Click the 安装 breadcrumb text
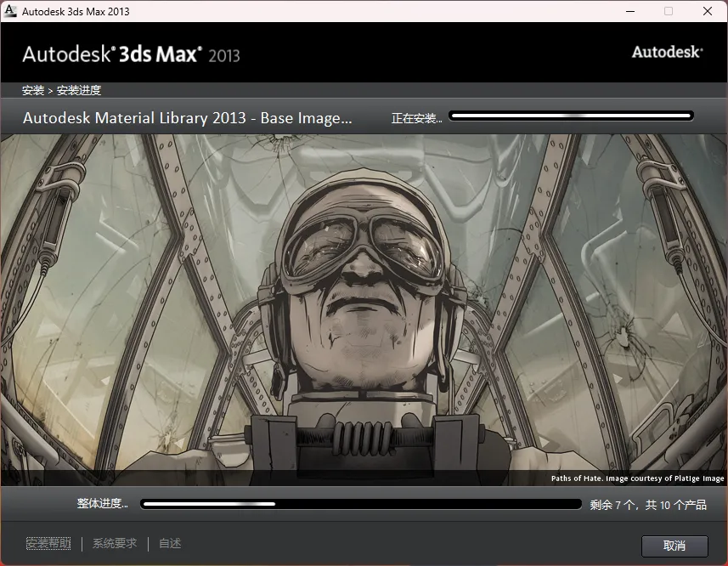This screenshot has width=728, height=566. tap(33, 91)
